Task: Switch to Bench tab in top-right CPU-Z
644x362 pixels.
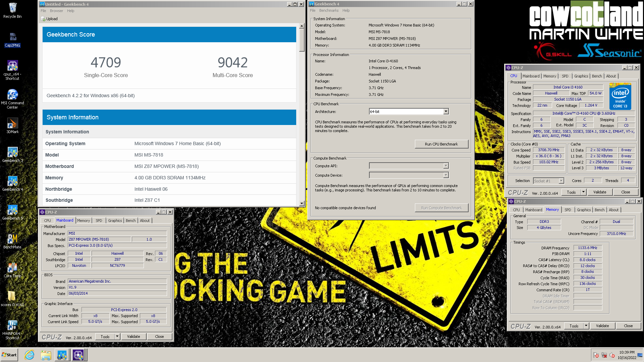Action: tap(597, 76)
